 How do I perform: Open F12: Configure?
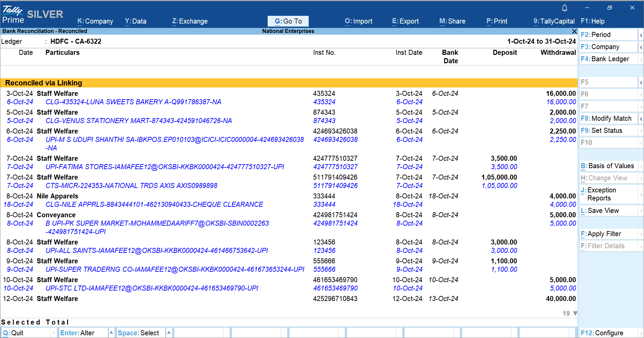[x=609, y=333]
